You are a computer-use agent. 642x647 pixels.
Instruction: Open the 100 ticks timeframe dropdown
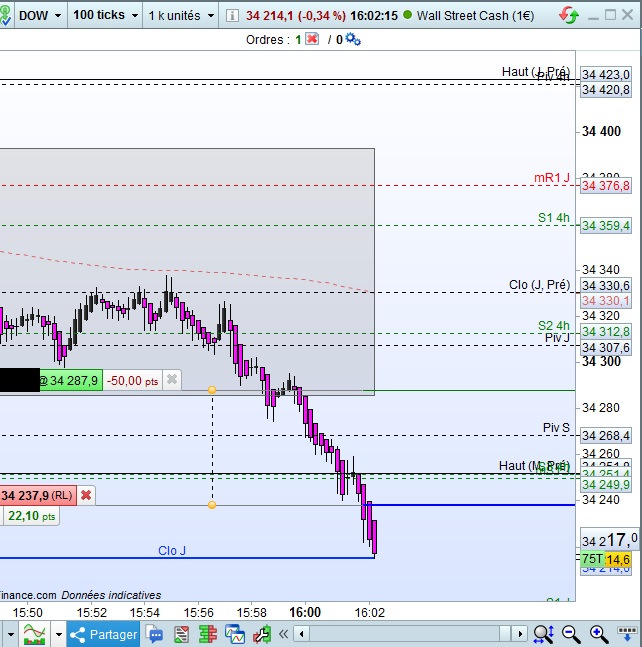105,15
